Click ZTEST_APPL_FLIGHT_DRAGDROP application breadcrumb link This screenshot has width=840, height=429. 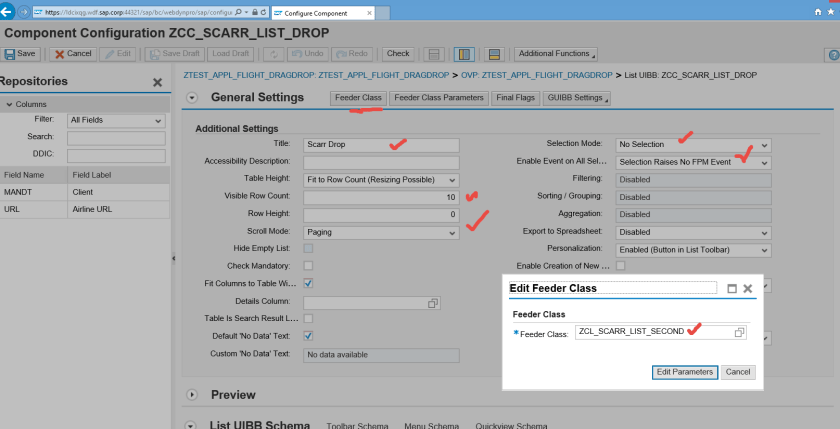pos(316,76)
